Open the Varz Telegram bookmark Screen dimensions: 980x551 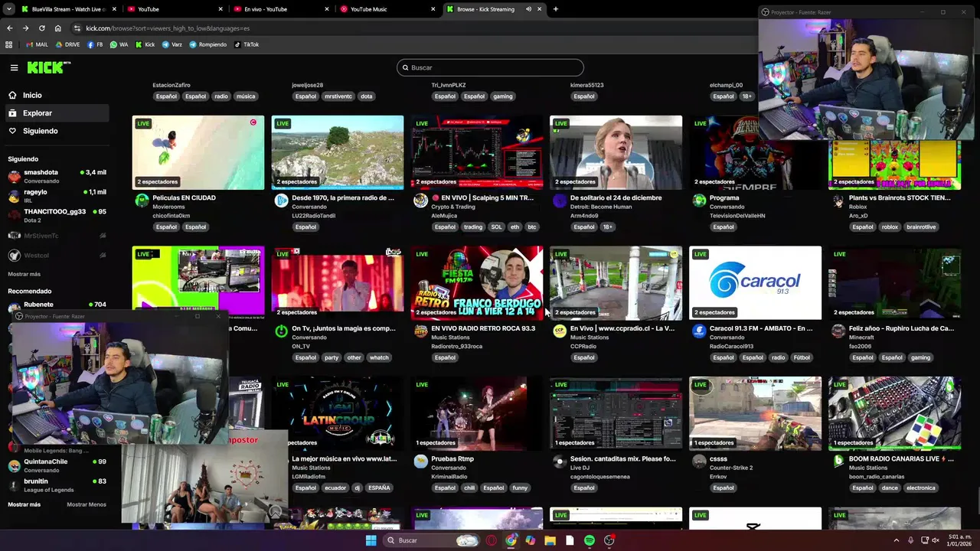tap(171, 44)
